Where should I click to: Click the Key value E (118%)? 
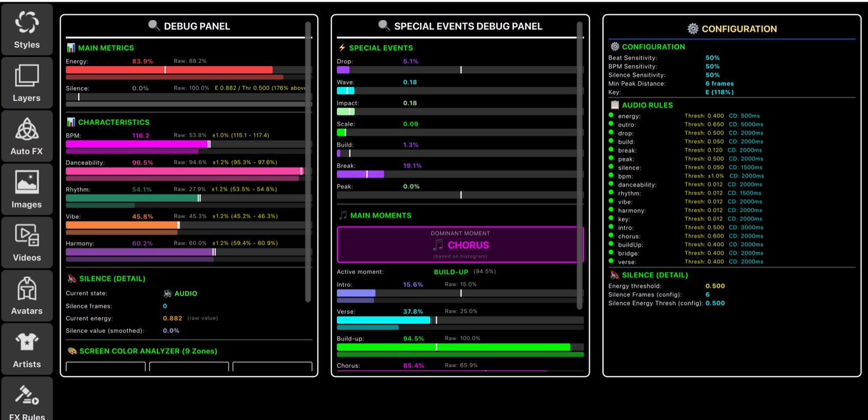coord(719,93)
